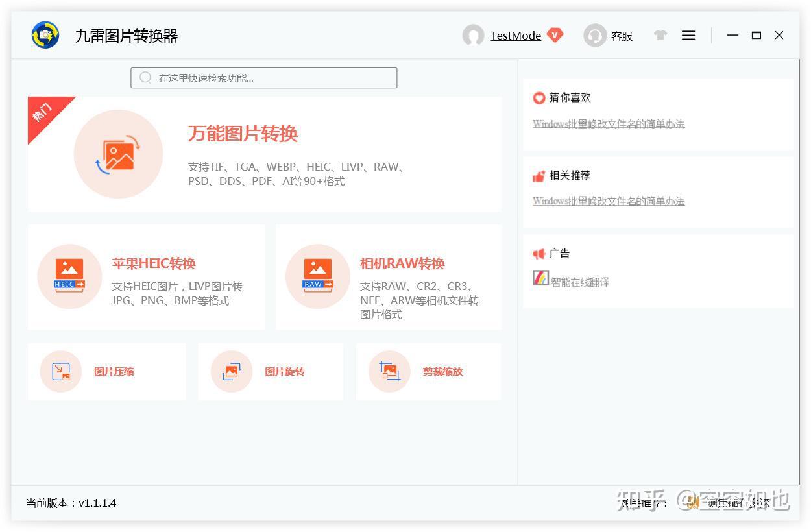Open the TestMode account link
Viewport: 811px width, 532px height.
click(516, 36)
